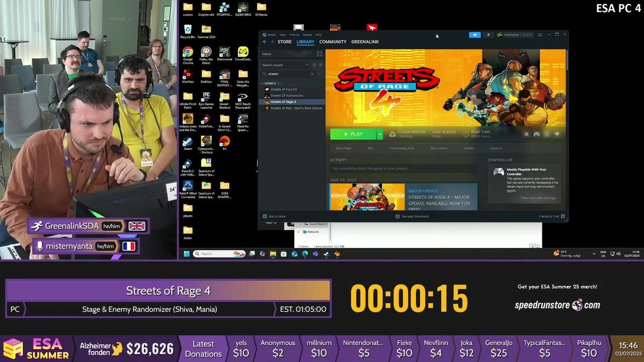Select the SOR4 SWAPPER folder on desktop
The width and height of the screenshot is (644, 362).
224,191
